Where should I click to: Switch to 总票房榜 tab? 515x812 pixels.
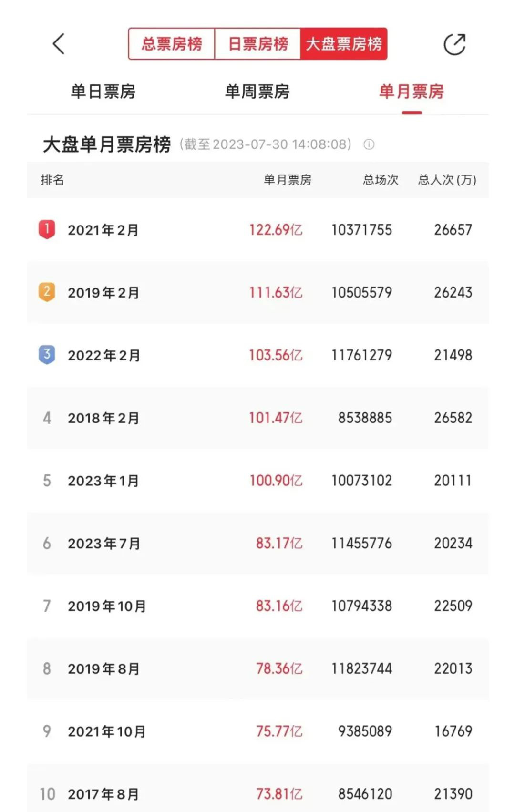pos(172,44)
